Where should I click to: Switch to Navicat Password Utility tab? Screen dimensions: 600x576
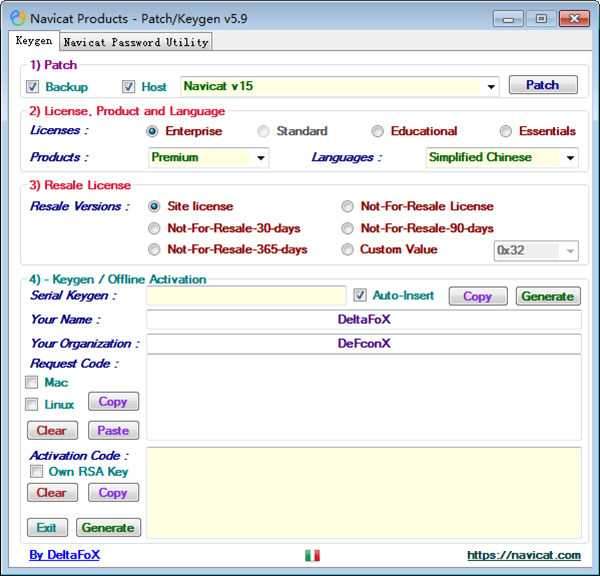pos(135,42)
